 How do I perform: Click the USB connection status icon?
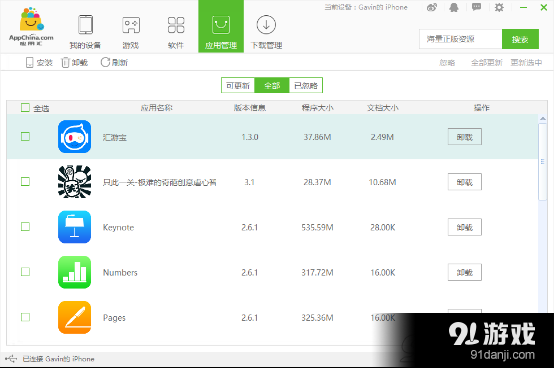(11, 359)
